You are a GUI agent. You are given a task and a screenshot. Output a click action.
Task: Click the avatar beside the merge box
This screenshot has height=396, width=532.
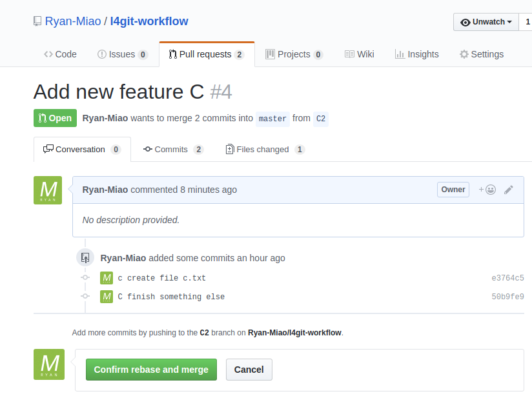tap(49, 364)
